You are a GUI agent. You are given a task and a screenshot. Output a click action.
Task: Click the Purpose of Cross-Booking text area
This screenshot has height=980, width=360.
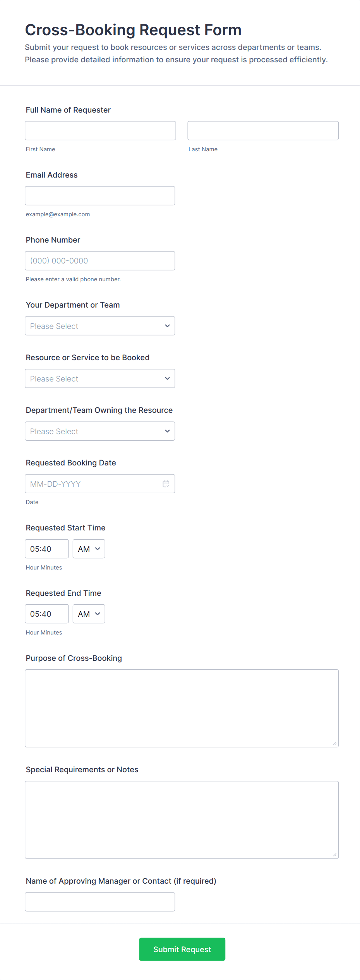(x=182, y=708)
